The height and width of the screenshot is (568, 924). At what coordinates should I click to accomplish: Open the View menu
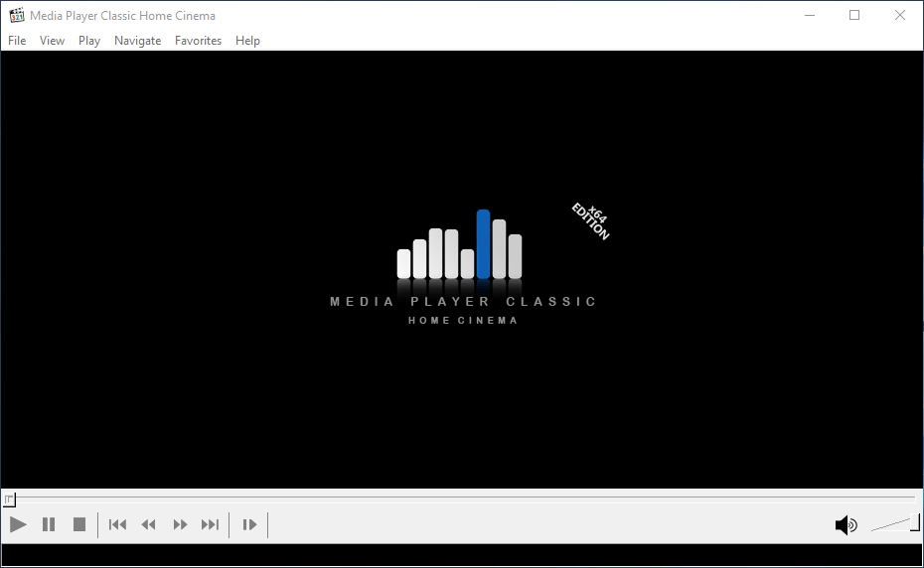52,41
